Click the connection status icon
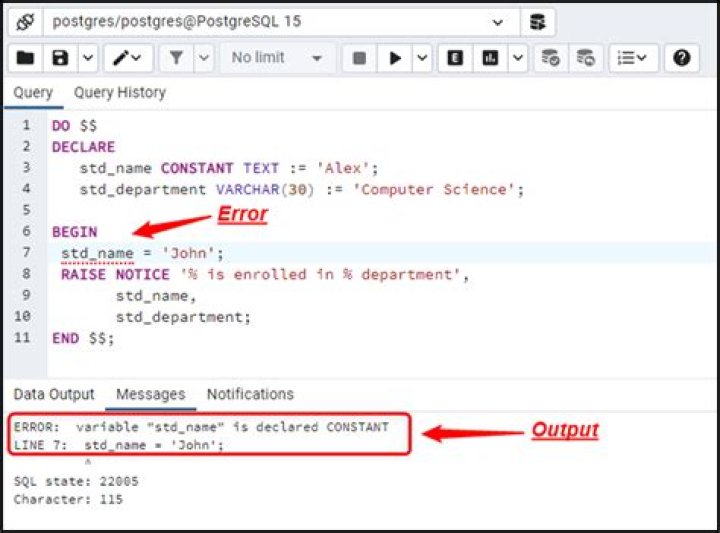The image size is (720, 533). [25, 22]
